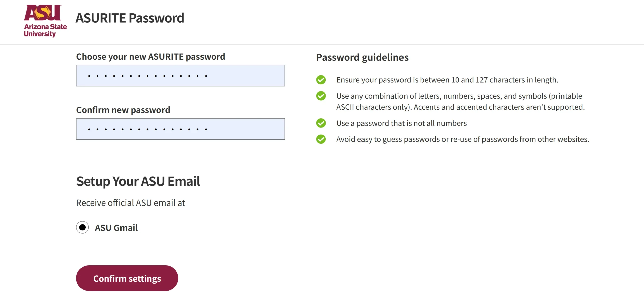The width and height of the screenshot is (644, 304).
Task: Click the printable ASCII characters guideline text
Action: [460, 102]
